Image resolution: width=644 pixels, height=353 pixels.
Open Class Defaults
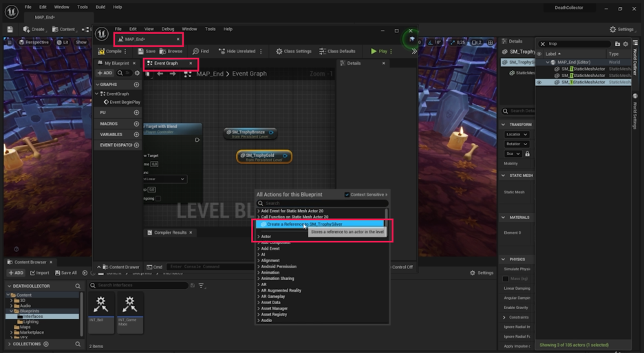337,52
